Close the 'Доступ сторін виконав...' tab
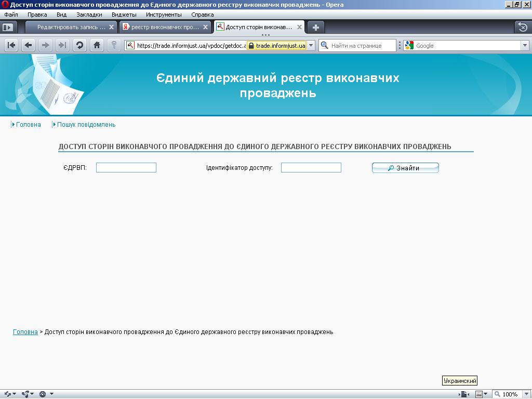Screen dimensions: 532x399 (x=299, y=27)
